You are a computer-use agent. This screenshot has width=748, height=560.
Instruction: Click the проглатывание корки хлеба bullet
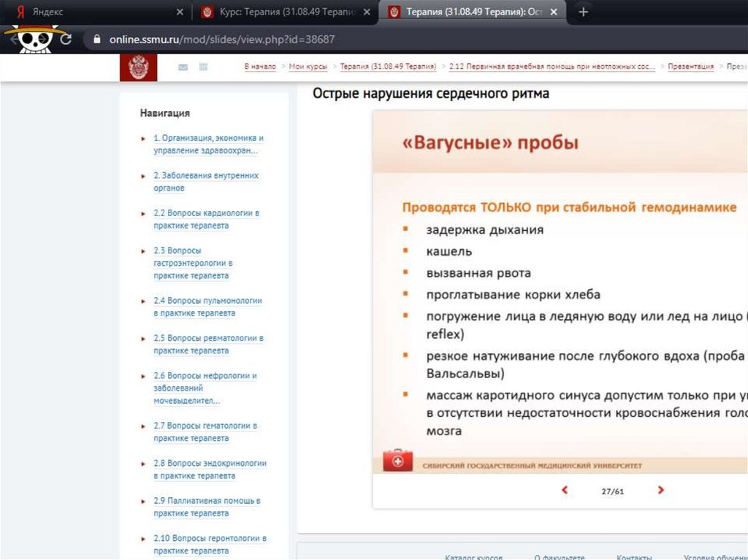coord(514,295)
